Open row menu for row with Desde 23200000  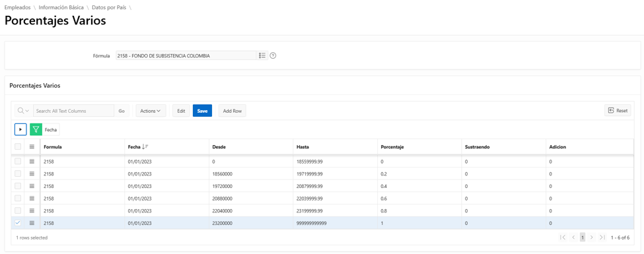point(32,223)
